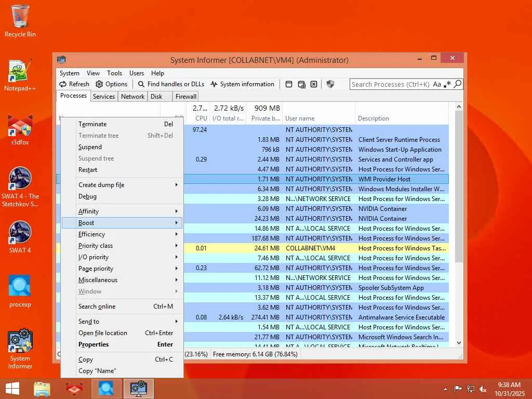Choose Terminate in the context menu
This screenshot has width=532, height=399.
122,124
